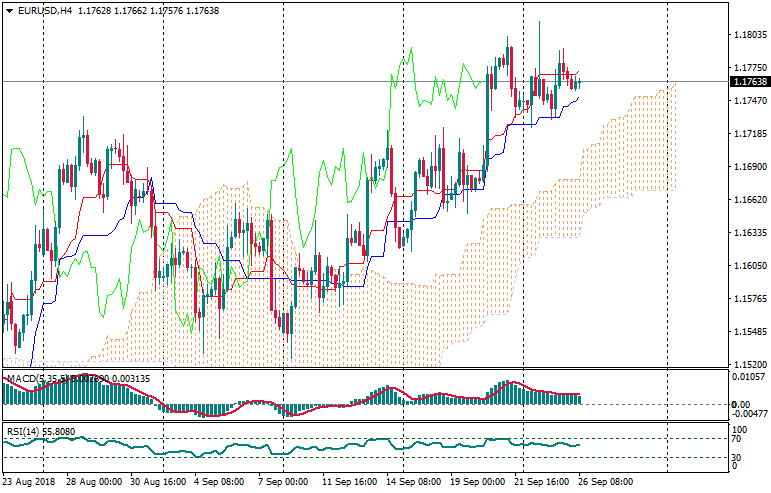Image resolution: width=771 pixels, height=493 pixels.
Task: Click the 1.18035 level on price axis
Action: (x=749, y=35)
